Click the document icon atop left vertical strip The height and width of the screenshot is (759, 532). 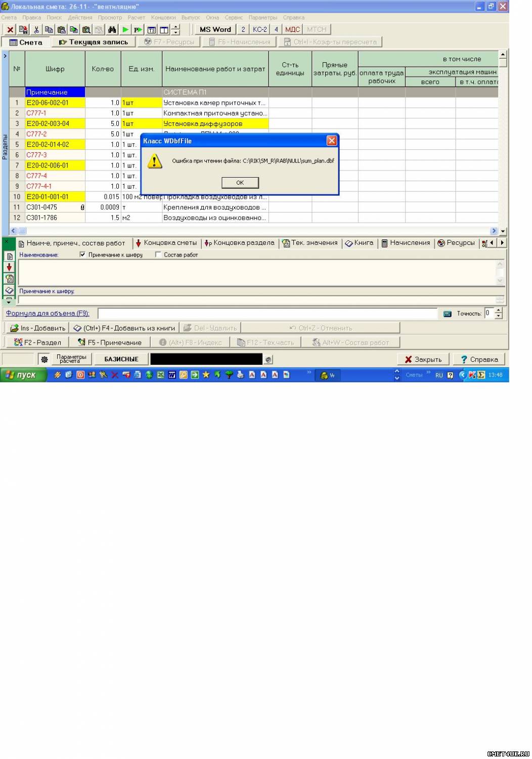(x=9, y=256)
